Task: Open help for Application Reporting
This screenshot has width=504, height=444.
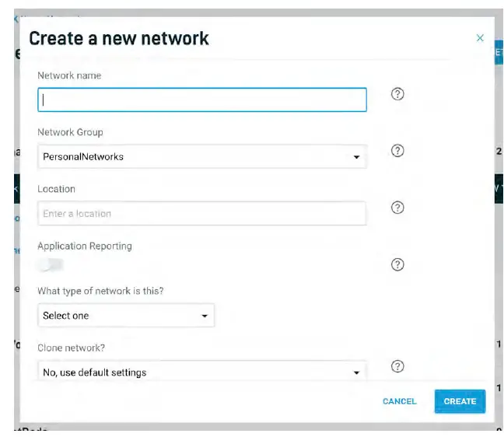Action: (x=397, y=264)
